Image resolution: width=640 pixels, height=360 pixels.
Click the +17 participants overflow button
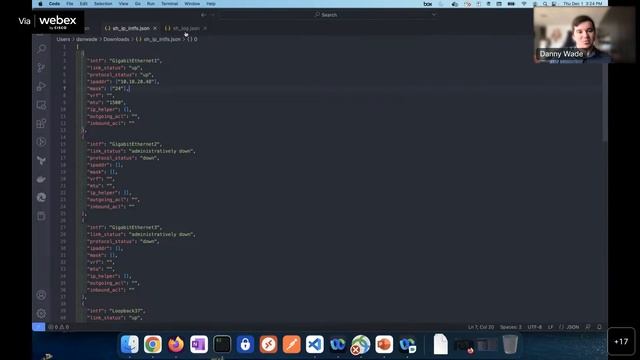[x=621, y=342]
